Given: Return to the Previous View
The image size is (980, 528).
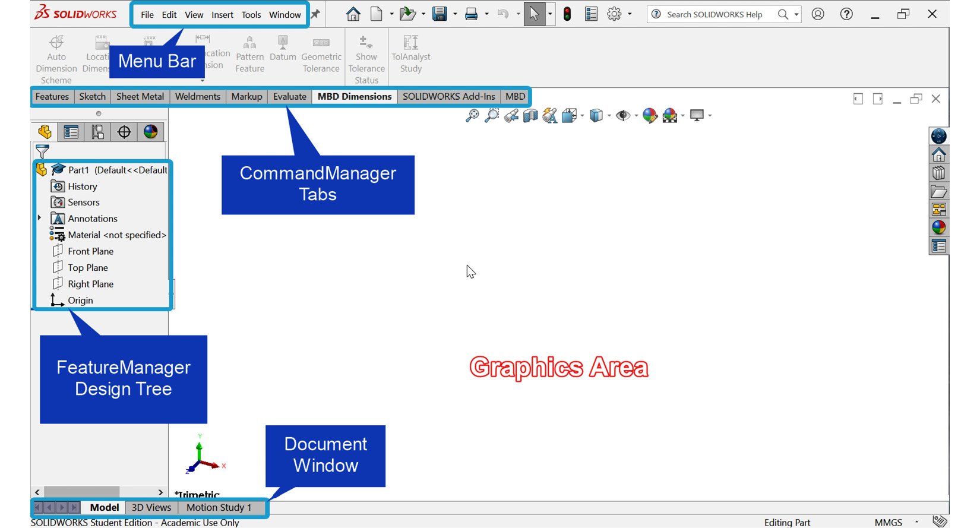Looking at the screenshot, I should click(511, 115).
